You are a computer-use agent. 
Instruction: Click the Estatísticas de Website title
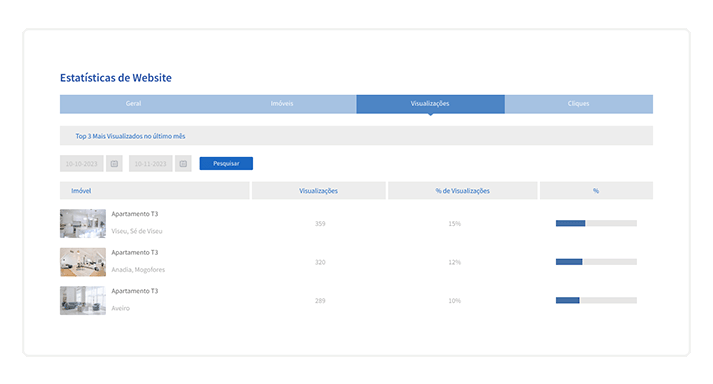pyautogui.click(x=116, y=78)
